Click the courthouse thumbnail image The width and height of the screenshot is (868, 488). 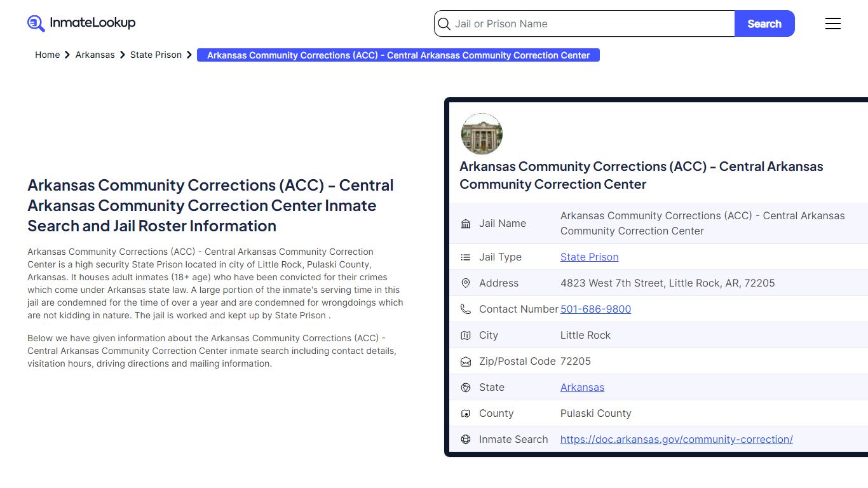tap(482, 134)
